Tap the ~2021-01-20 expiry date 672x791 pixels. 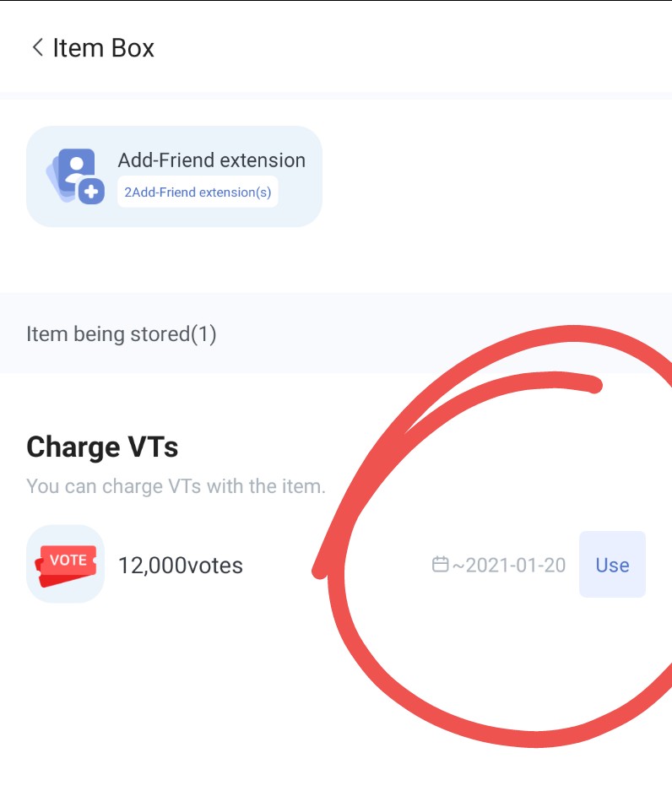pos(509,565)
